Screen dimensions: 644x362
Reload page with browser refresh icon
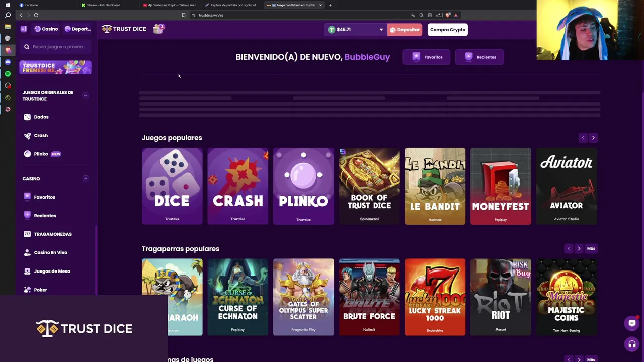click(x=36, y=15)
